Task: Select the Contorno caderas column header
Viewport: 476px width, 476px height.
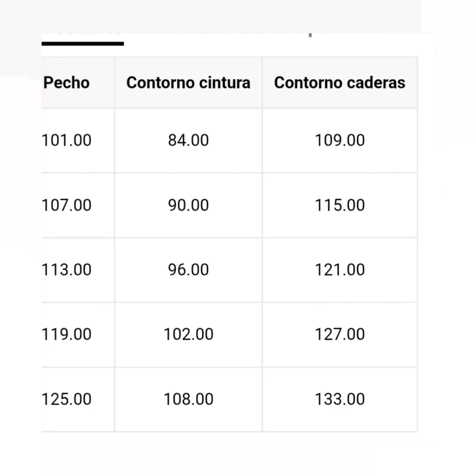Action: tap(340, 83)
